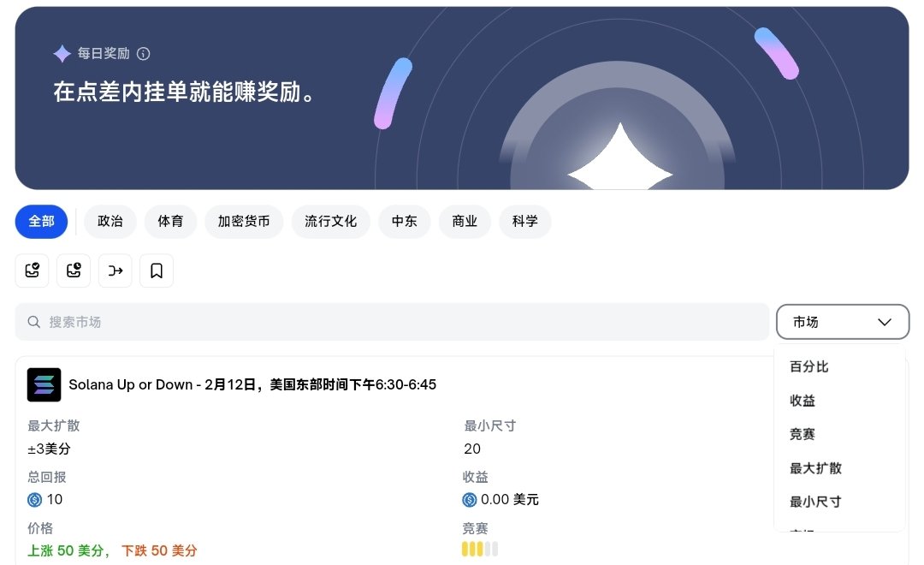Image resolution: width=924 pixels, height=565 pixels.
Task: Click the coin icon beside 0.00 美元
Action: click(x=470, y=500)
